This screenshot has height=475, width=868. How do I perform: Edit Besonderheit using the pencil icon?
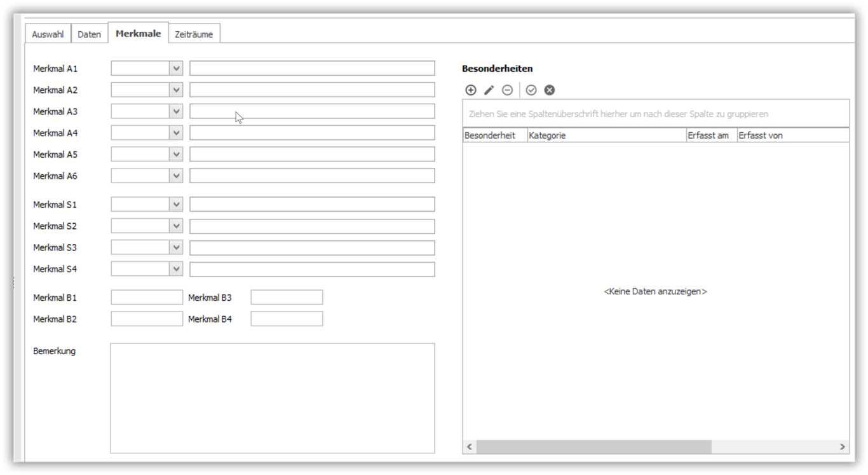[x=489, y=90]
